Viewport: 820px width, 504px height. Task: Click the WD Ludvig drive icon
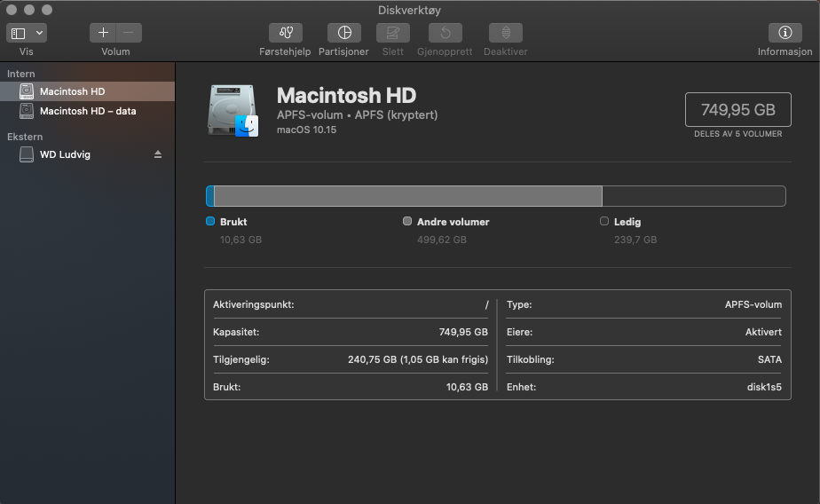click(x=27, y=154)
